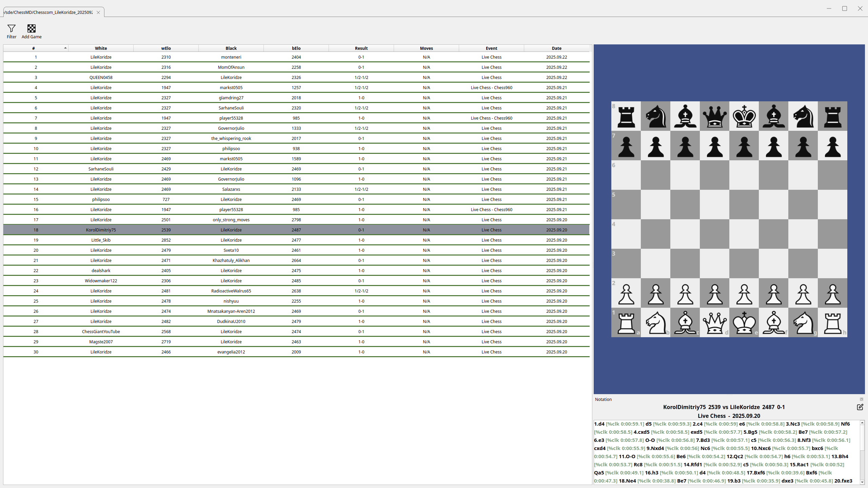The height and width of the screenshot is (488, 868).
Task: Sort by Event column header
Action: 492,48
